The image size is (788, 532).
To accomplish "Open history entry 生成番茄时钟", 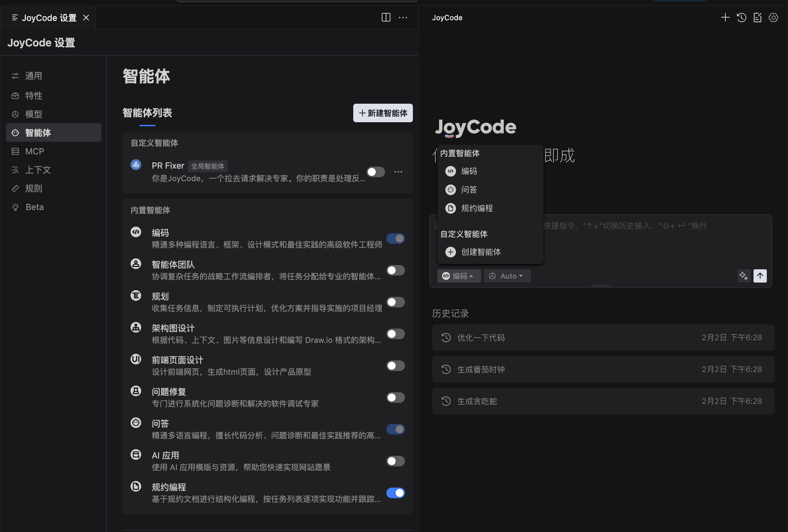I will coord(603,369).
